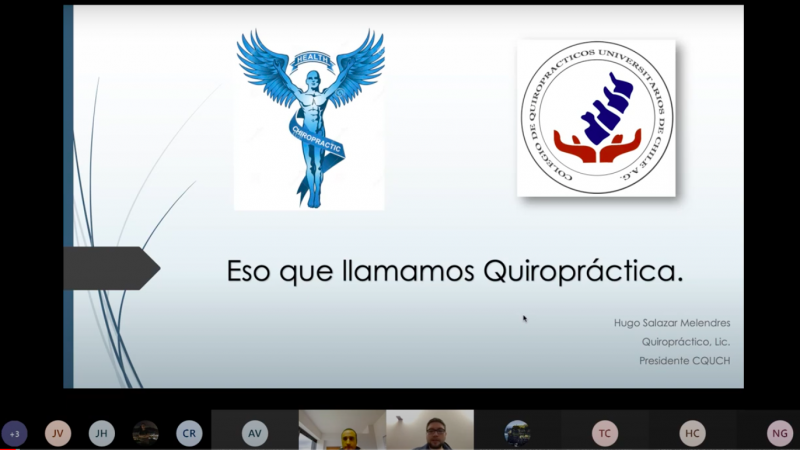Image resolution: width=800 pixels, height=450 pixels.
Task: Click the Colegio de Quiroprácticos Universitarios seal
Action: click(596, 118)
